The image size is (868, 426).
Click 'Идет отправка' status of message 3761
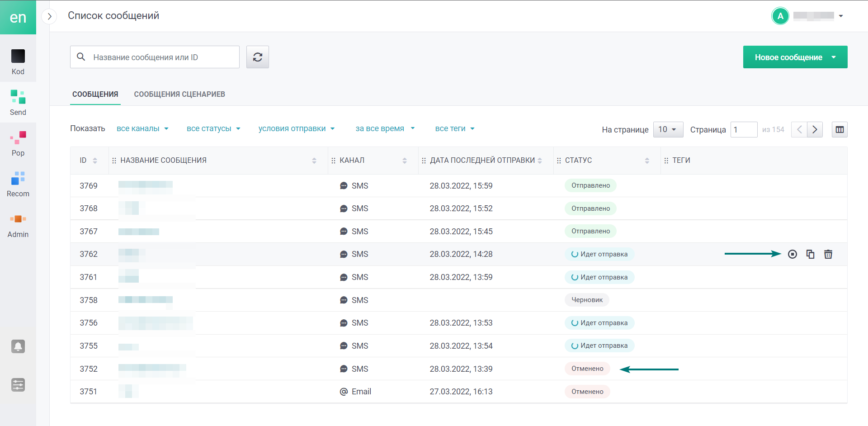click(x=599, y=277)
